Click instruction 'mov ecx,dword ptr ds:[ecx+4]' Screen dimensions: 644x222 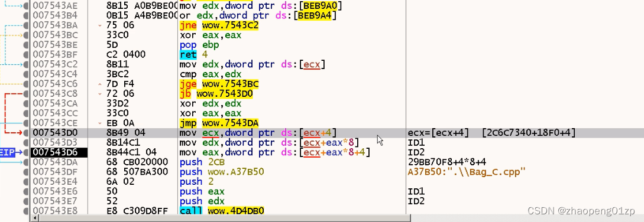click(x=258, y=133)
